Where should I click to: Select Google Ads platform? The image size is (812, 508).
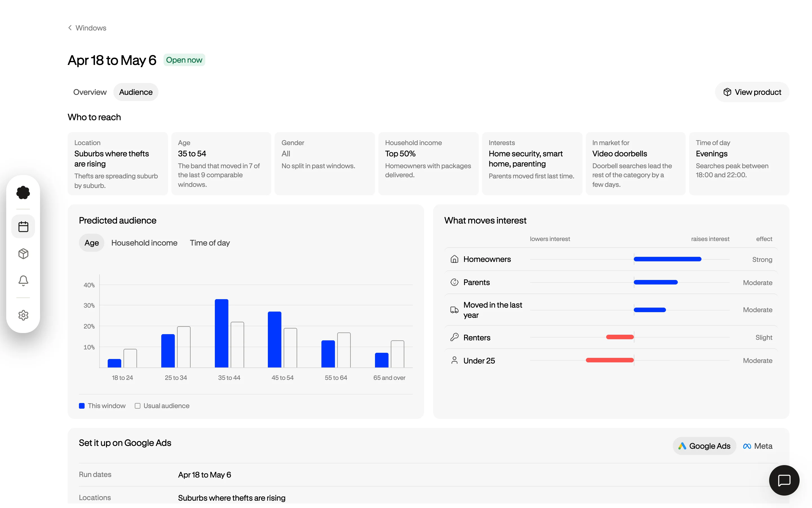(704, 446)
